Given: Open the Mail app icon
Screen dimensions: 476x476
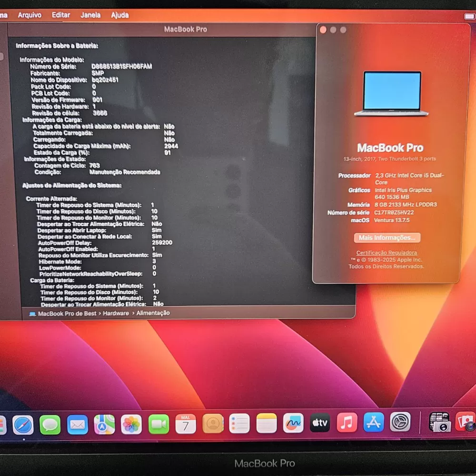Looking at the screenshot, I should [x=78, y=425].
